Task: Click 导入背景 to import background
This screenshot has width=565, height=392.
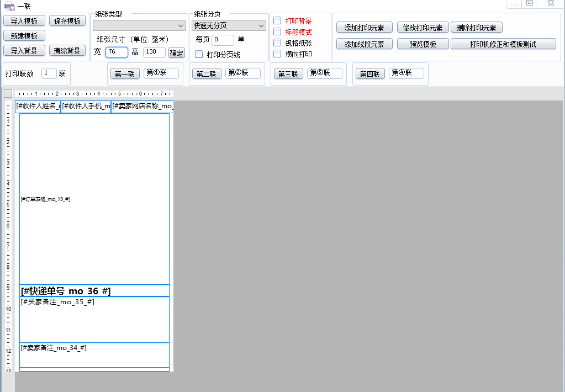Action: pyautogui.click(x=24, y=50)
